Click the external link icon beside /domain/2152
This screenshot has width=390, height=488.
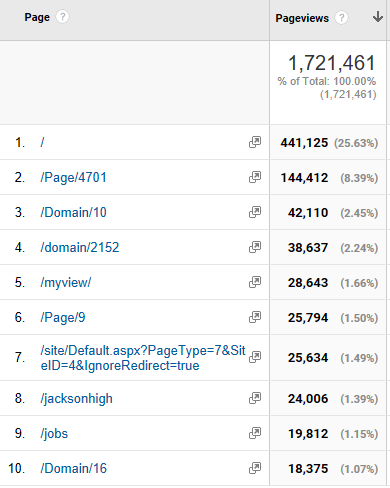coord(255,247)
